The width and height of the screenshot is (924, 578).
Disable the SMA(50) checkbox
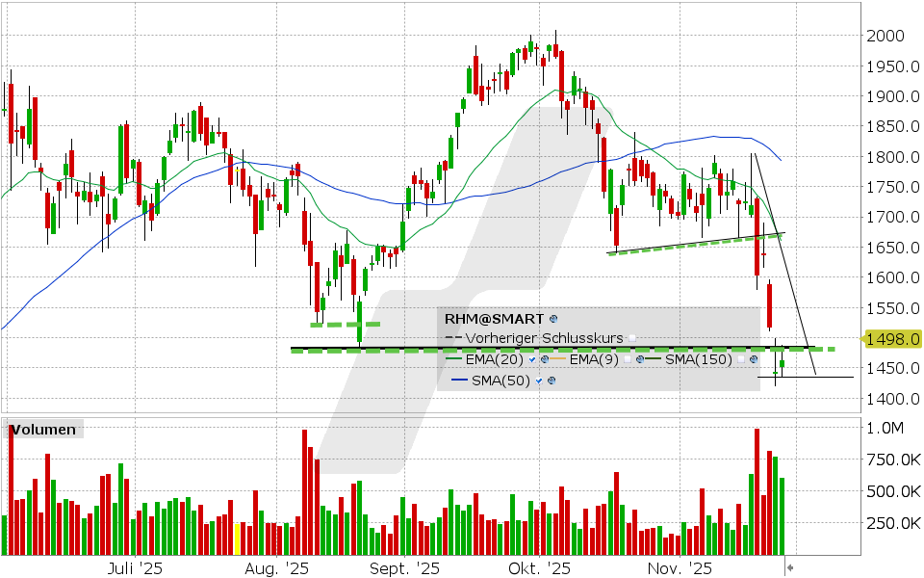(x=537, y=380)
